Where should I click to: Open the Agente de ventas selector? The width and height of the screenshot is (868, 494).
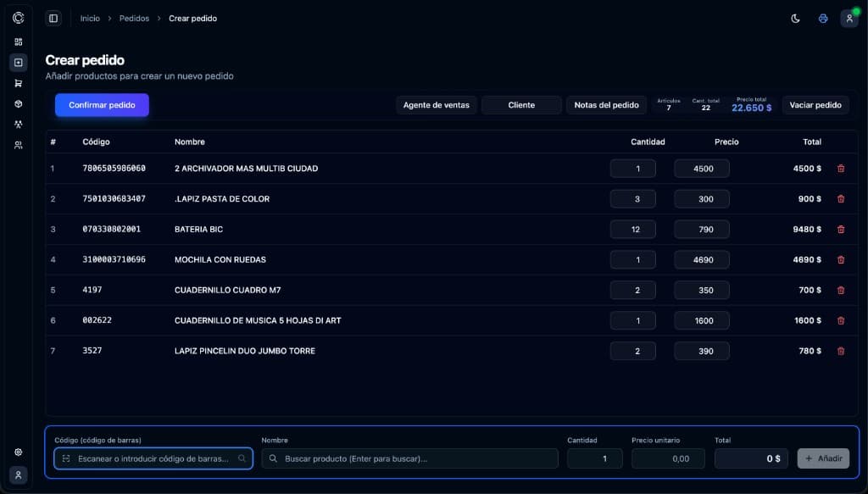tap(436, 105)
